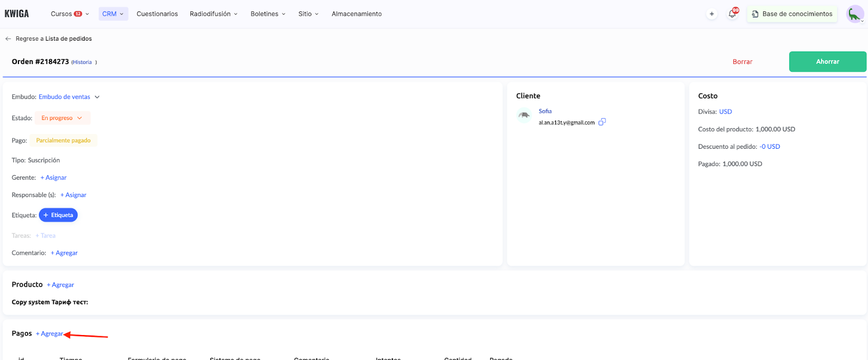The width and height of the screenshot is (868, 360).
Task: Click the product Copy system Тариф тест
Action: pos(50,302)
